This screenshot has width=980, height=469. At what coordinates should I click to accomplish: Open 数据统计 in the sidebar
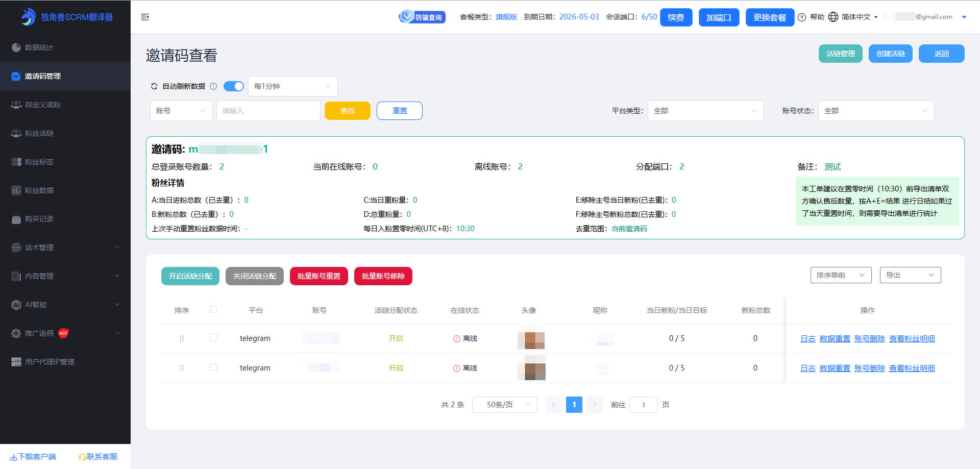[x=65, y=47]
